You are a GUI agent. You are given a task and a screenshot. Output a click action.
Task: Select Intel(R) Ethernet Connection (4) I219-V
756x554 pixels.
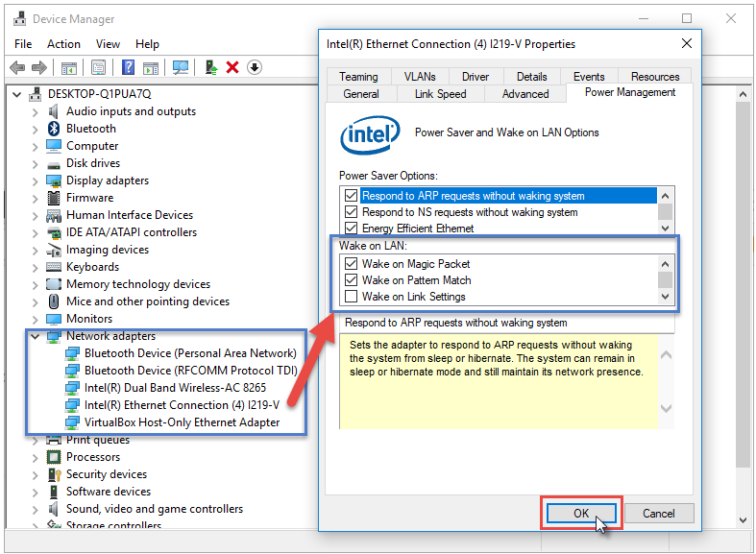coord(182,405)
